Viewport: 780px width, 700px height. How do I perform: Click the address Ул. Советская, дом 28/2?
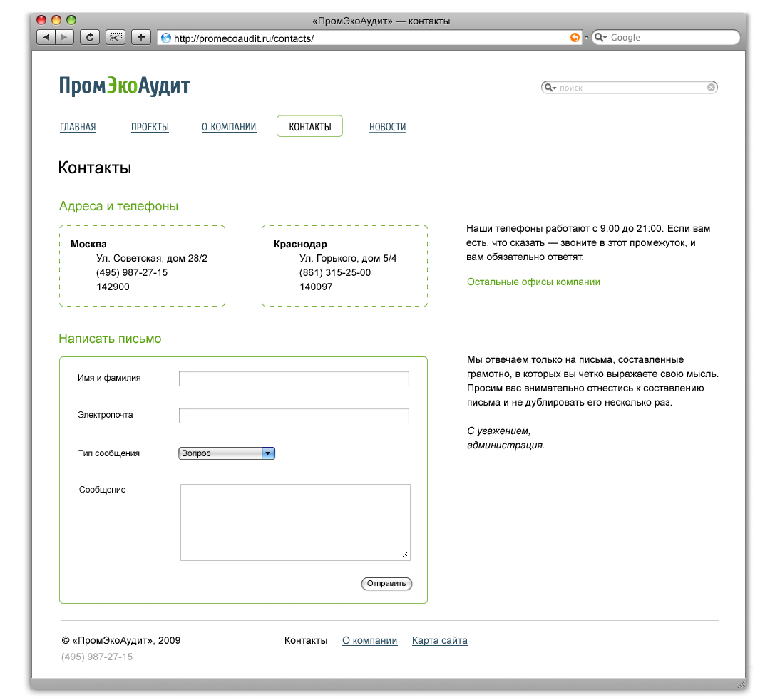[x=152, y=258]
